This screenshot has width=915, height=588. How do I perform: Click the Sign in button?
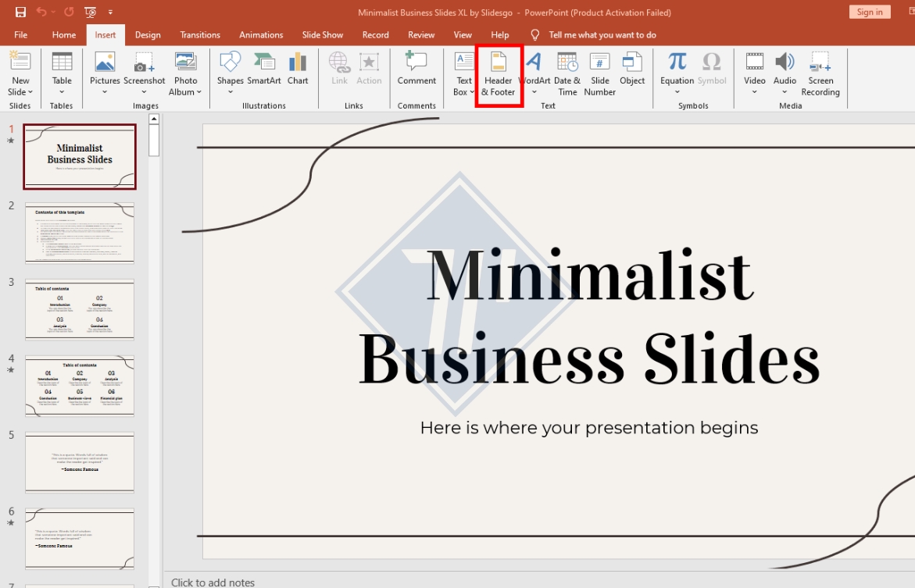click(x=869, y=12)
